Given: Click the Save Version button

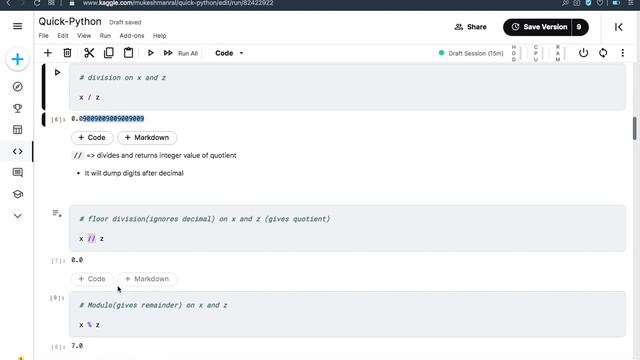Looking at the screenshot, I should click(538, 27).
